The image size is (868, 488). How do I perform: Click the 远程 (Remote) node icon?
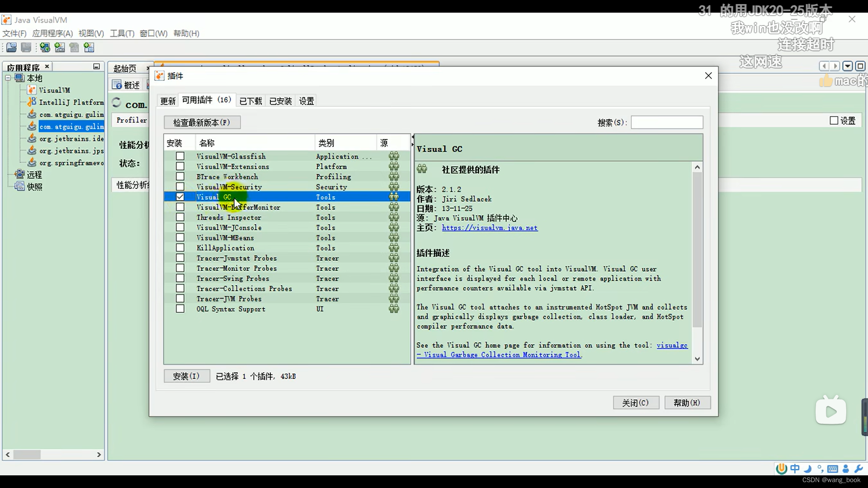19,174
